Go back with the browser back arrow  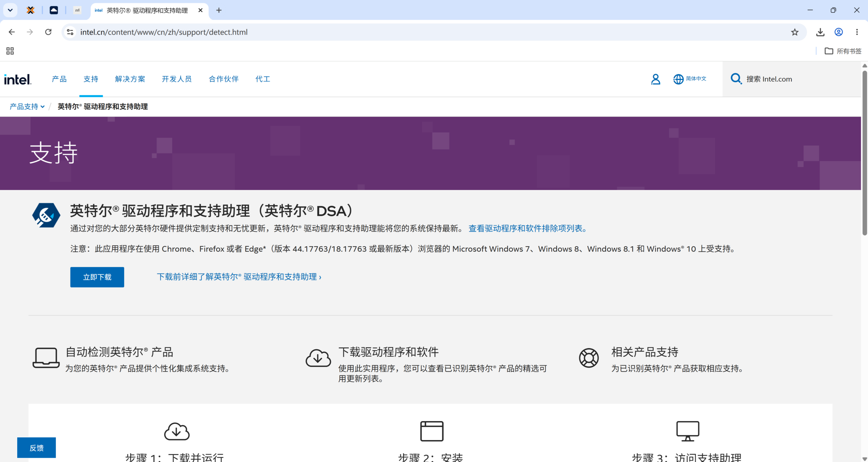point(12,32)
